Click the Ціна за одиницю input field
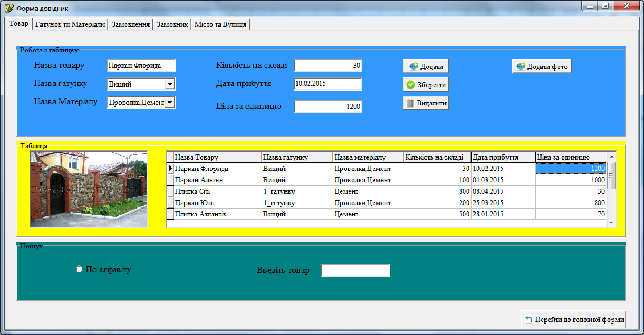644x335 pixels. [328, 107]
